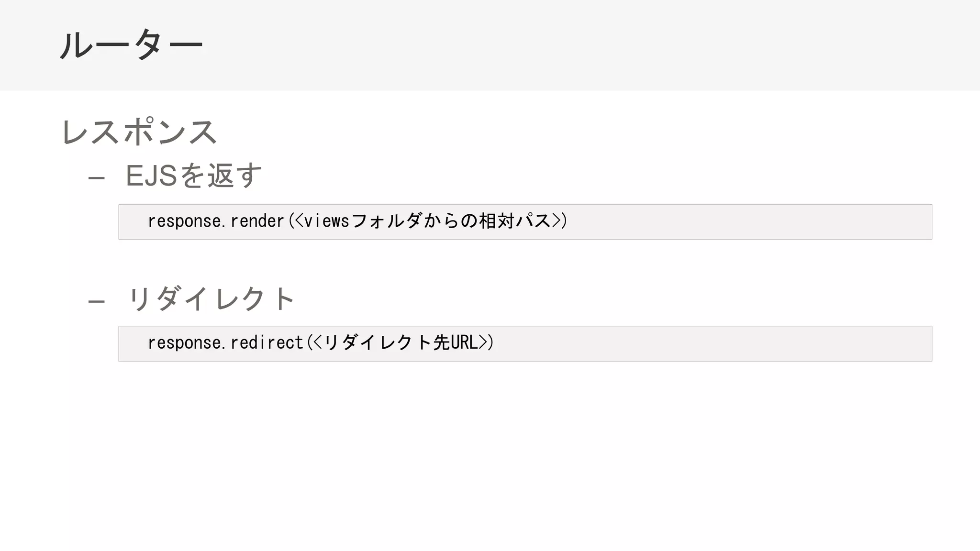This screenshot has width=980, height=551.
Task: Click viewsフォルダからの相対パス placeholder text
Action: click(427, 221)
